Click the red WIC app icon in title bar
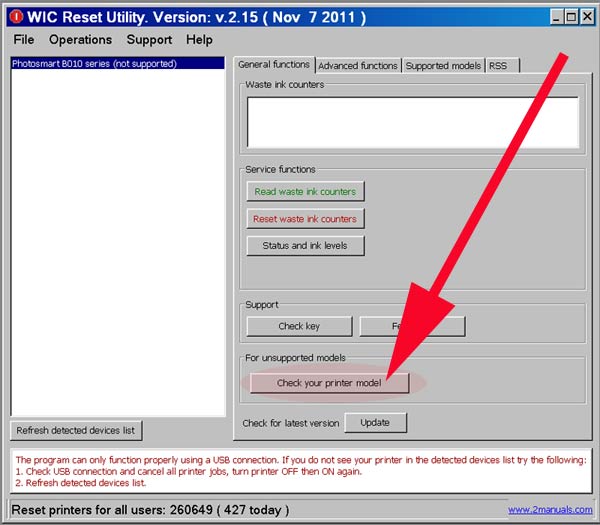The width and height of the screenshot is (600, 525). (x=16, y=15)
